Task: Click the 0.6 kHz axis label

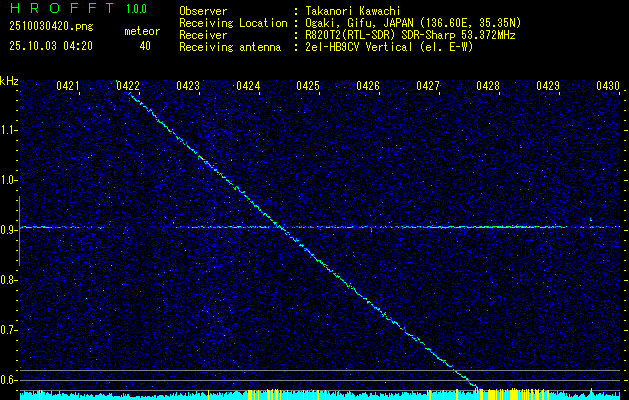Action: [x=8, y=380]
